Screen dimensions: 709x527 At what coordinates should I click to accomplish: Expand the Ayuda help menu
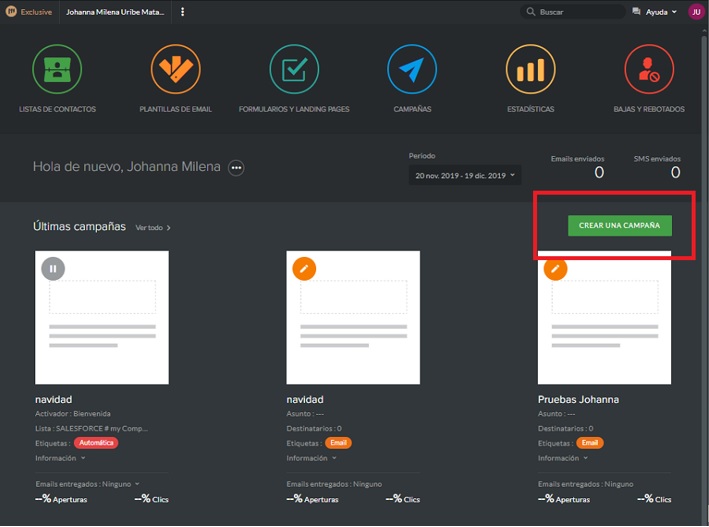pos(654,12)
